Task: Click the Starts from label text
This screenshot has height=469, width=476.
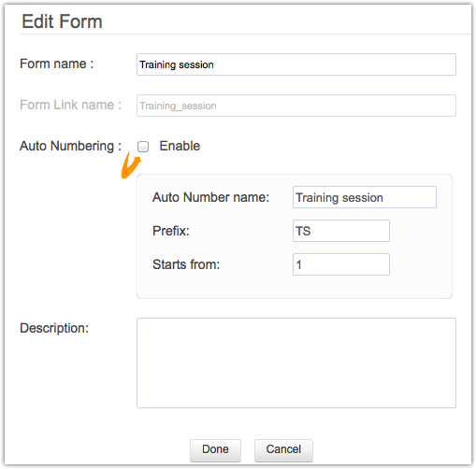Action: click(x=186, y=264)
